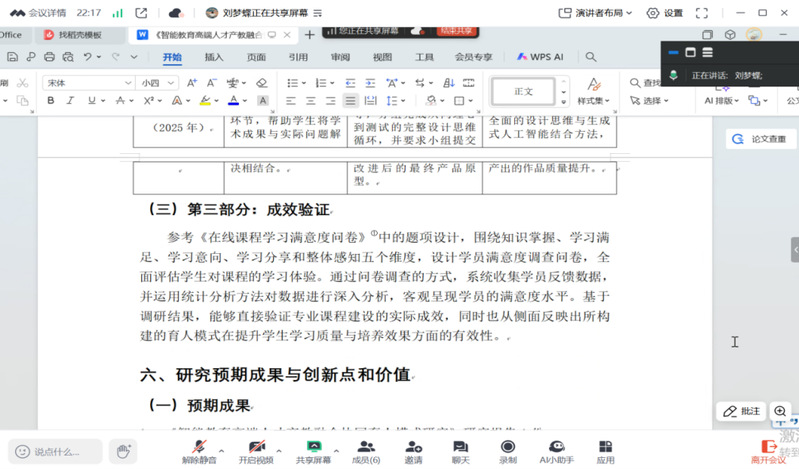Image resolution: width=799 pixels, height=469 pixels.
Task: Click the undo arrow icon
Action: [x=90, y=58]
